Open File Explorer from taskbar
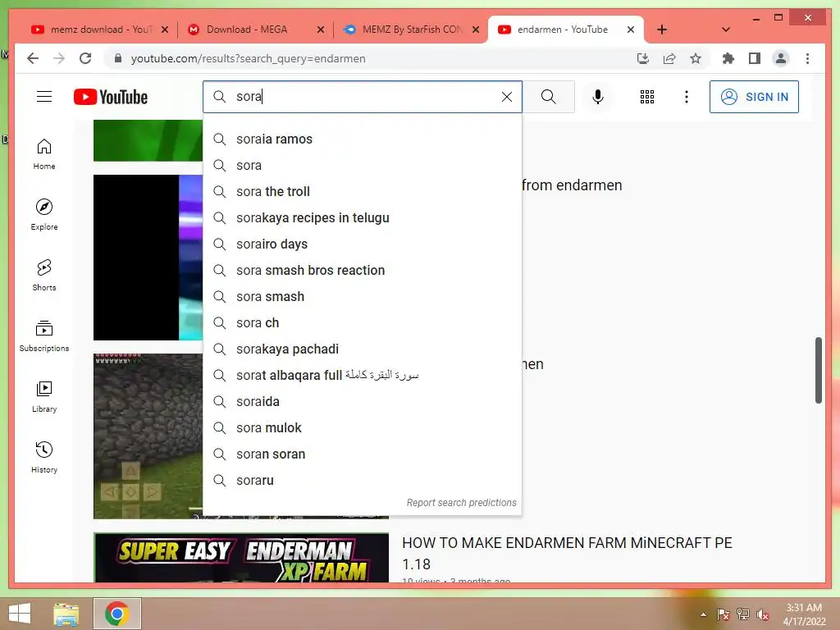This screenshot has height=630, width=840. tap(66, 614)
